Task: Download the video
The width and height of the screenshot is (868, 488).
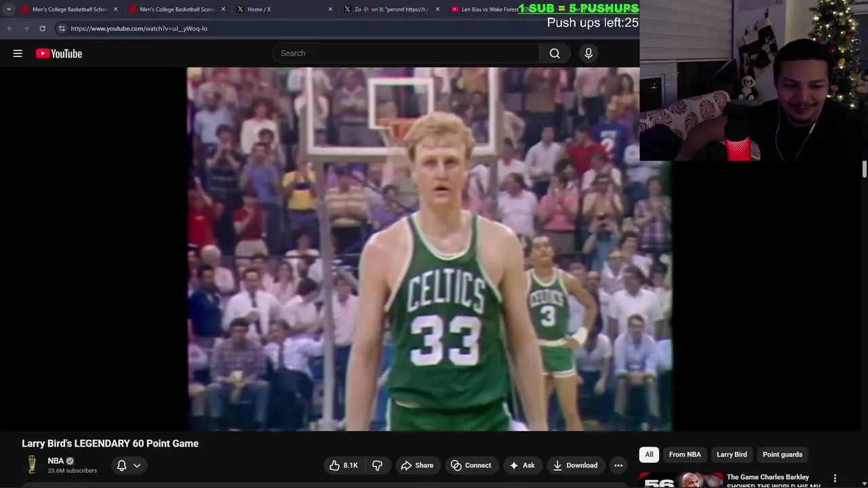Action: 575,465
